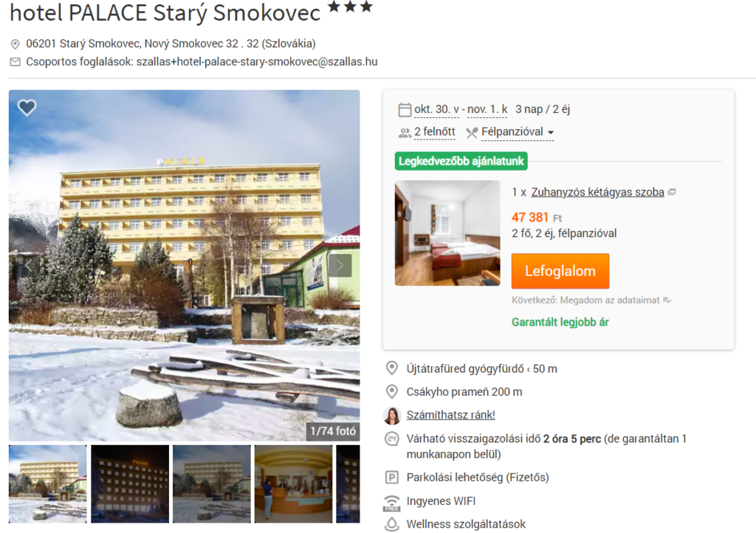Open the Számíthatsz ránk! link
This screenshot has width=756, height=533.
click(x=450, y=415)
